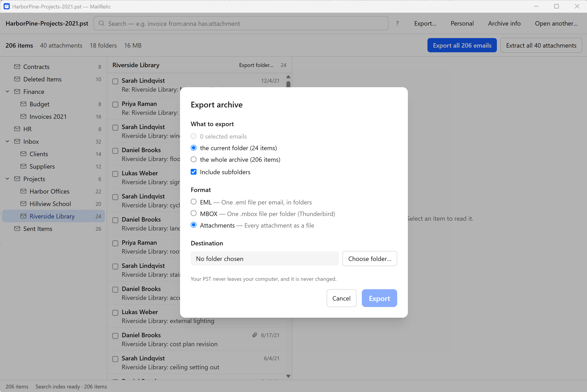Click the MailRelic app icon in title bar

click(6, 6)
